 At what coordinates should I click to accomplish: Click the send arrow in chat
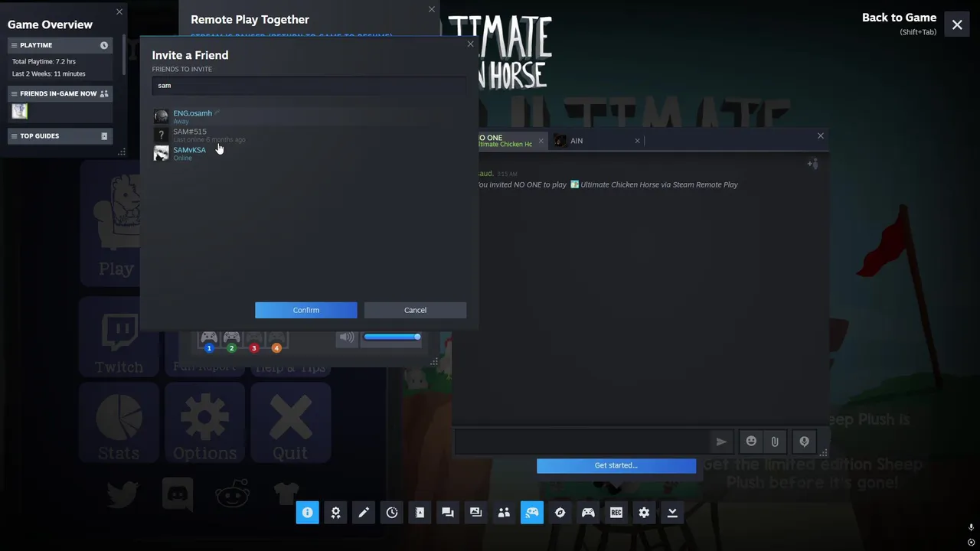pyautogui.click(x=720, y=442)
